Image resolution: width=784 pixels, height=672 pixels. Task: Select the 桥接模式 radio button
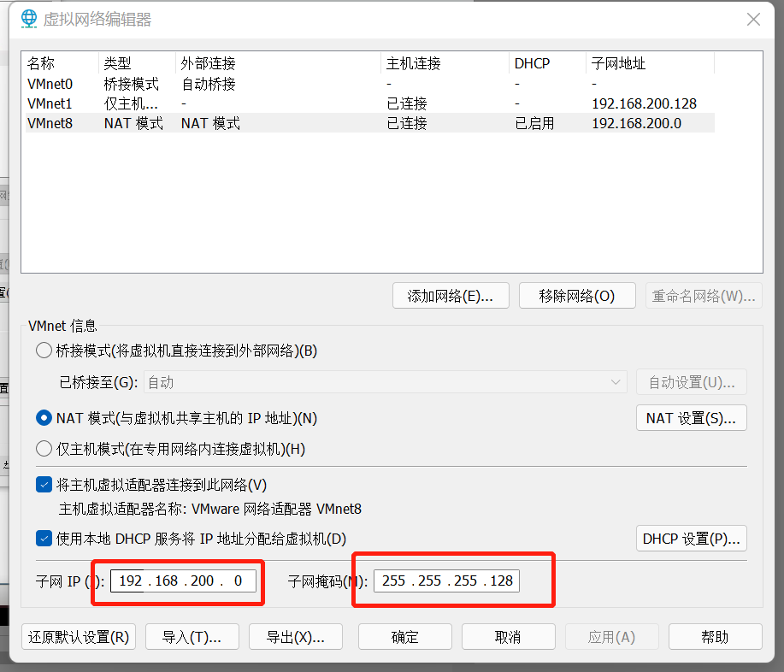click(x=44, y=351)
